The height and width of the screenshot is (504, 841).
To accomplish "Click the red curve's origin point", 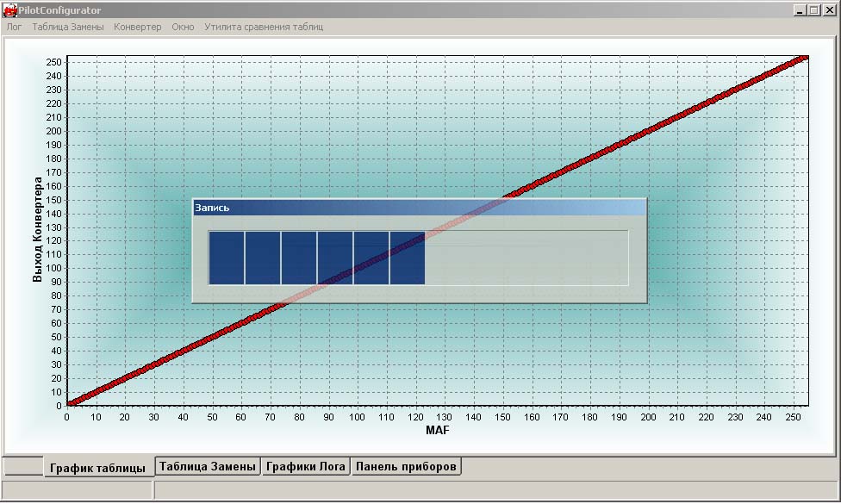I will pyautogui.click(x=69, y=403).
